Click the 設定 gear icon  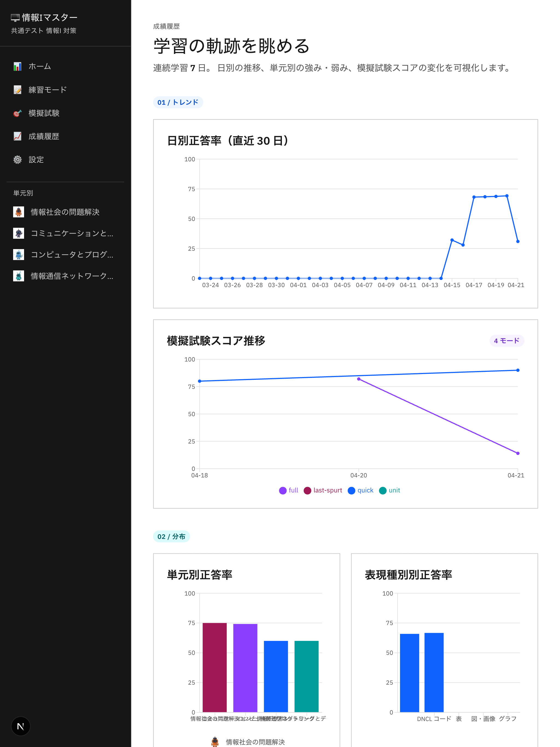coord(17,159)
